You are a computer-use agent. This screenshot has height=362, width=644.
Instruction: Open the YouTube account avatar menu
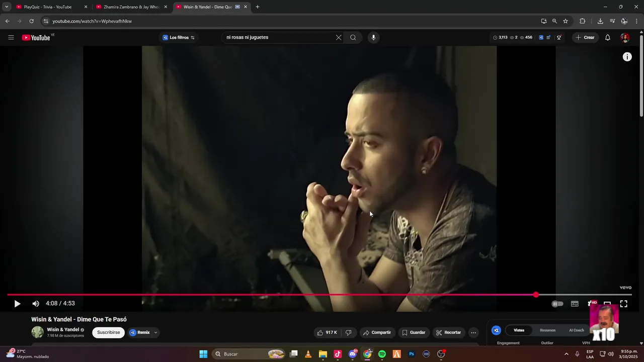(x=625, y=38)
